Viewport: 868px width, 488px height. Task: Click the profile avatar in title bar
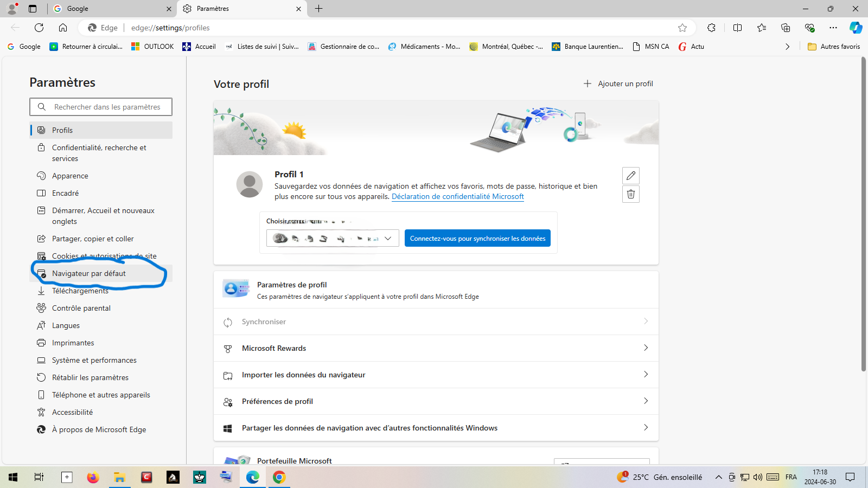12,9
